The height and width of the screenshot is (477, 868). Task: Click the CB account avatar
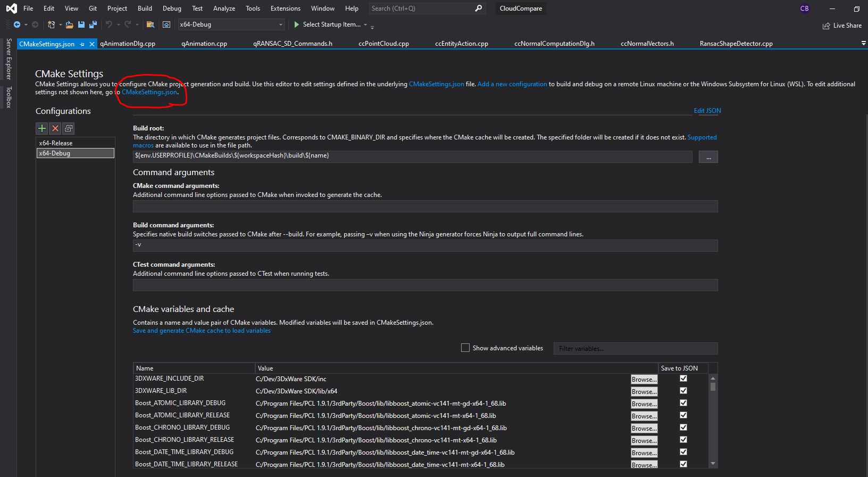[804, 9]
